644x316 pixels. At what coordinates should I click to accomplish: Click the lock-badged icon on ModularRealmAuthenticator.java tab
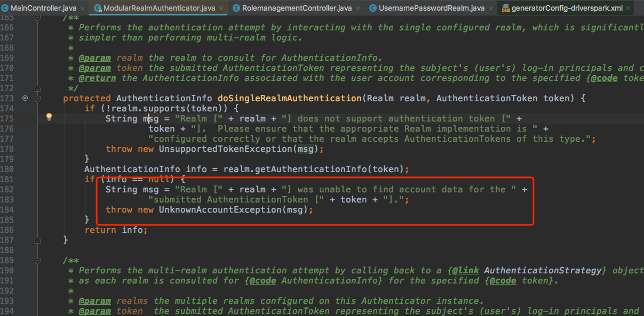click(x=97, y=8)
